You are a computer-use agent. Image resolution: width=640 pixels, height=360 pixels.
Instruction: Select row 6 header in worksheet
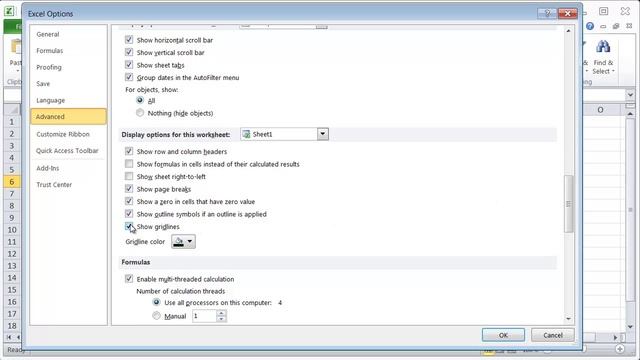click(12, 182)
